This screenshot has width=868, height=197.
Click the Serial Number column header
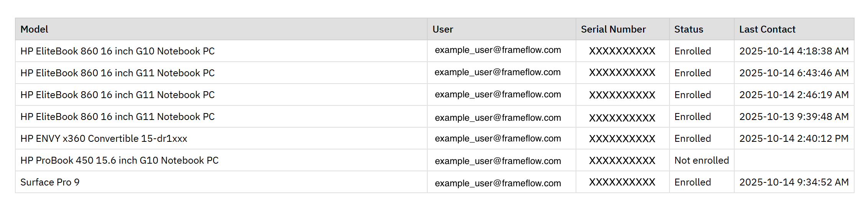[613, 30]
